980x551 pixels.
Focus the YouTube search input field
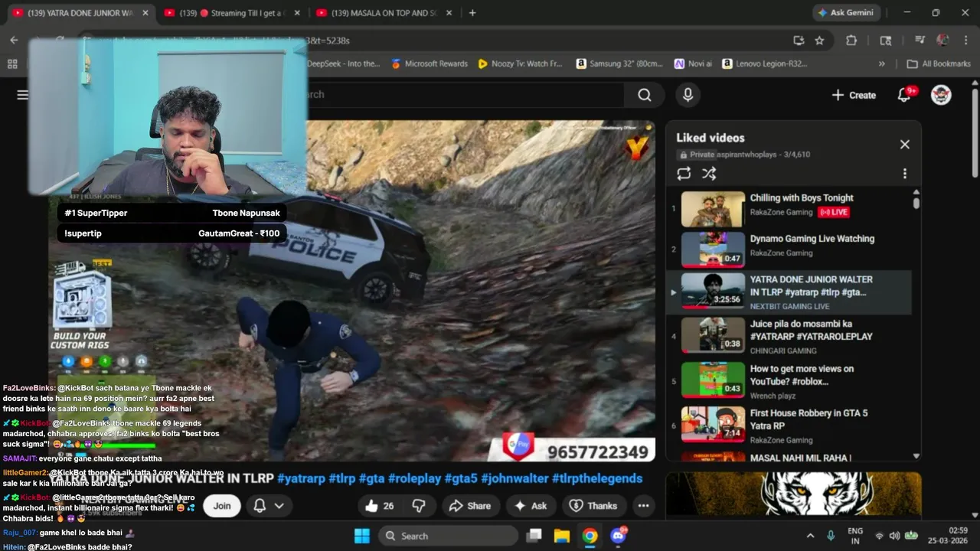click(459, 95)
